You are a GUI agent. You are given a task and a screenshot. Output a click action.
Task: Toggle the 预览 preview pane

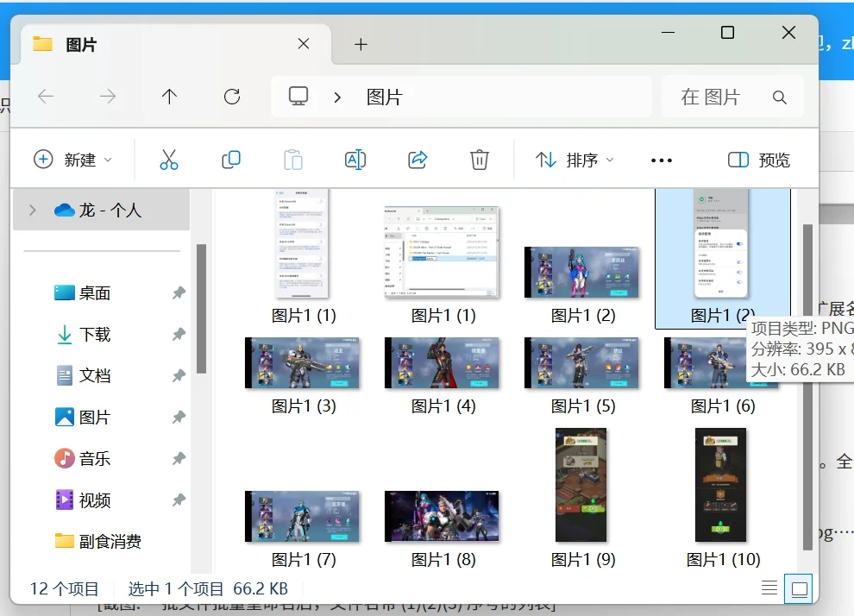(x=759, y=160)
